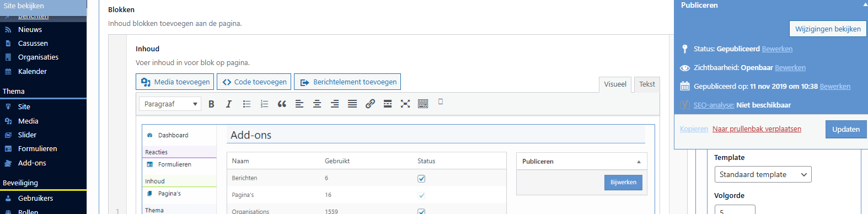
Task: Collapse the main Publiceren metabox arrow
Action: coord(865,5)
